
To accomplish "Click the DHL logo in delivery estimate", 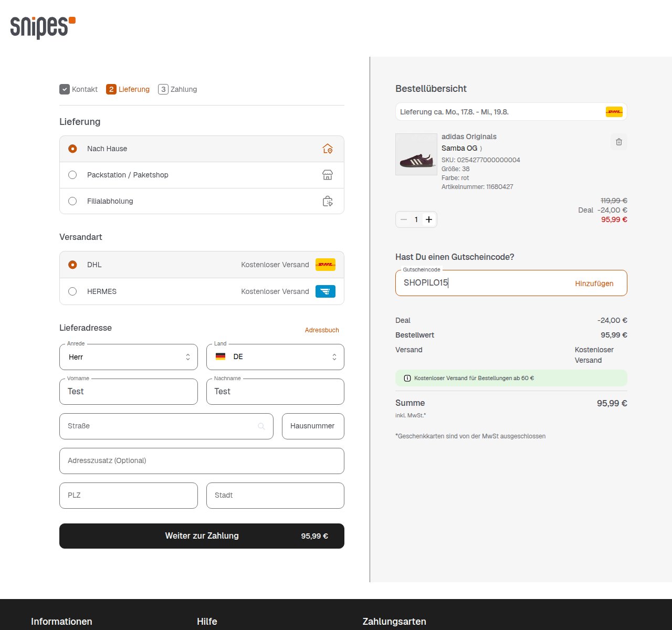I will (614, 112).
